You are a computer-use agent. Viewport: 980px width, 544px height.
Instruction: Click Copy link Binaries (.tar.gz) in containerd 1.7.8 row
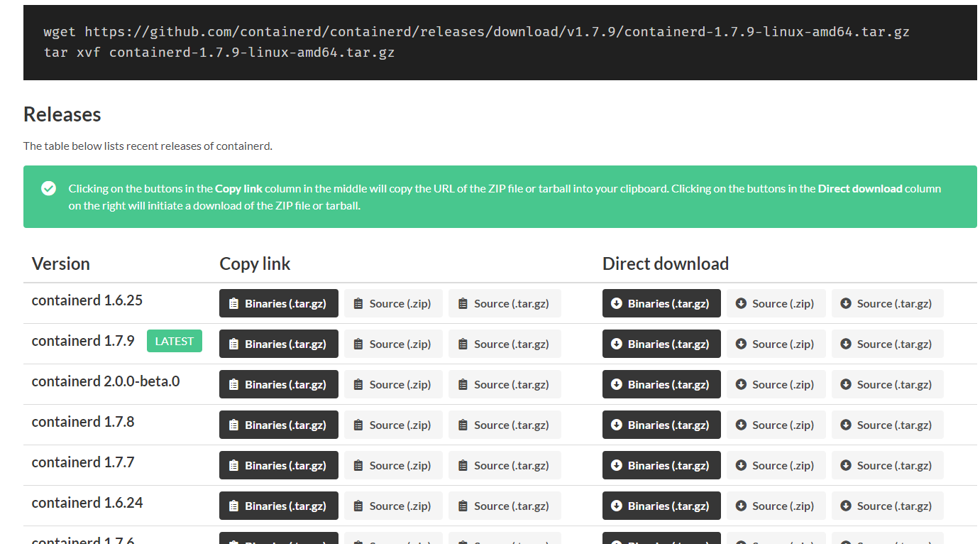(279, 425)
